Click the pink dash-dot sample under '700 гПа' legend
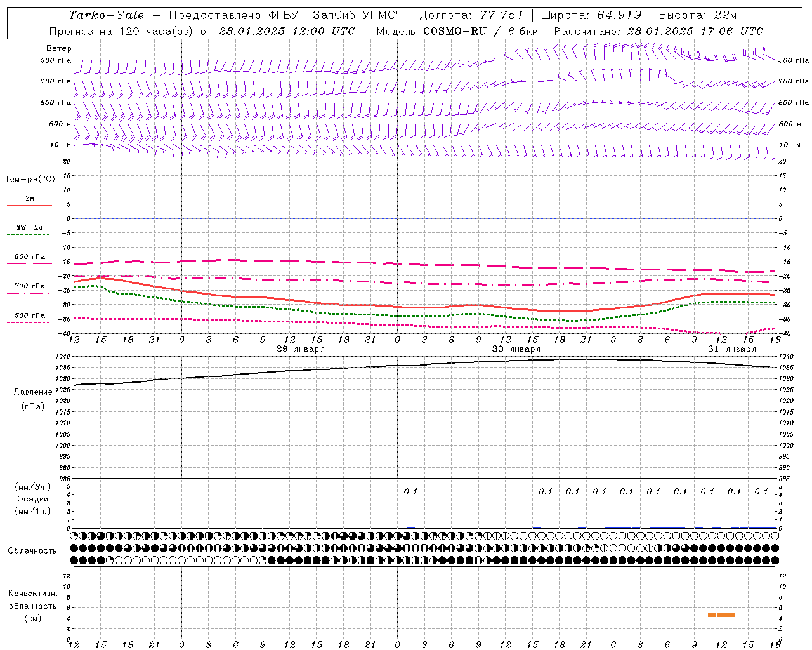The height and width of the screenshot is (650, 812). point(29,293)
